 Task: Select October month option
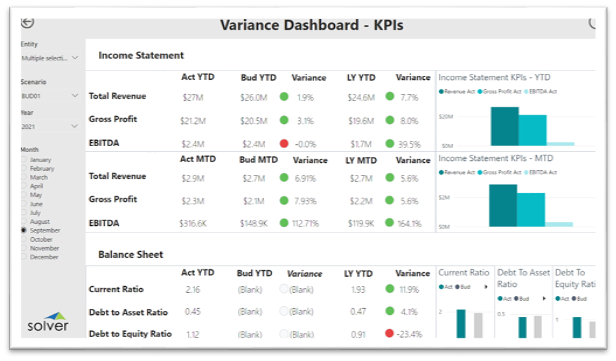tap(38, 239)
